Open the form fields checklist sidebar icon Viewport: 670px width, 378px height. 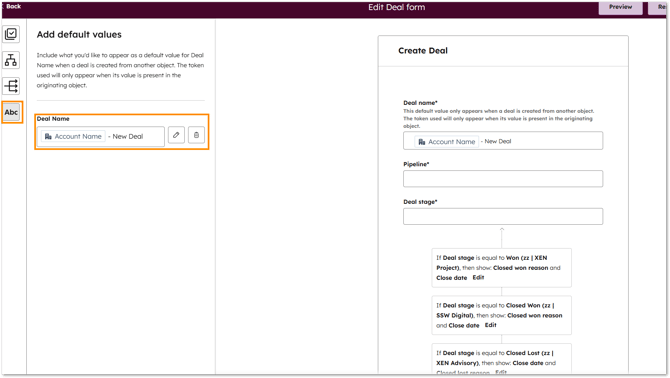tap(11, 34)
